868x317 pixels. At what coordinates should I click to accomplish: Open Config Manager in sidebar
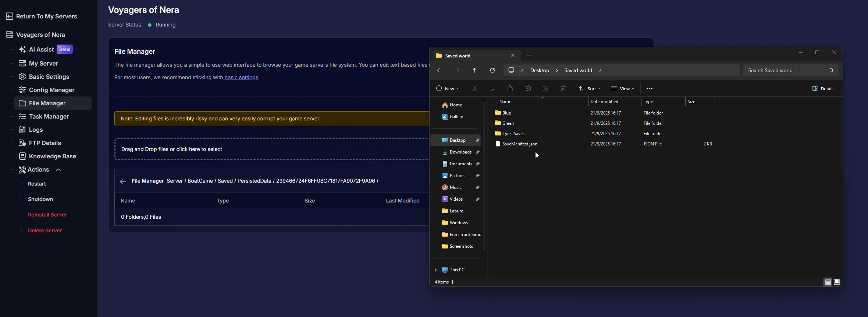coord(51,90)
